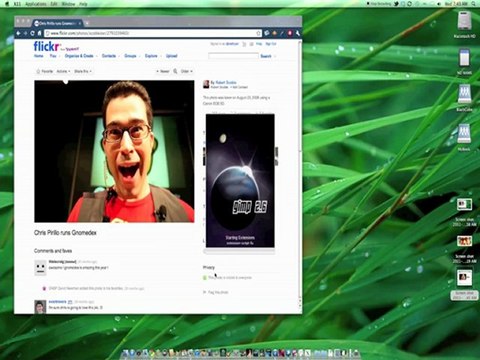Screen dimensions: 480x360
Task: Click the Trash icon in the Dock
Action: pyautogui.click(x=356, y=353)
